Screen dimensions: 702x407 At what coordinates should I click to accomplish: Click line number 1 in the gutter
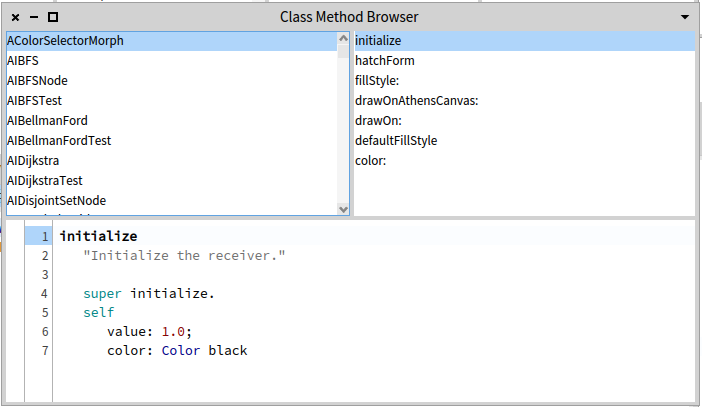(45, 236)
